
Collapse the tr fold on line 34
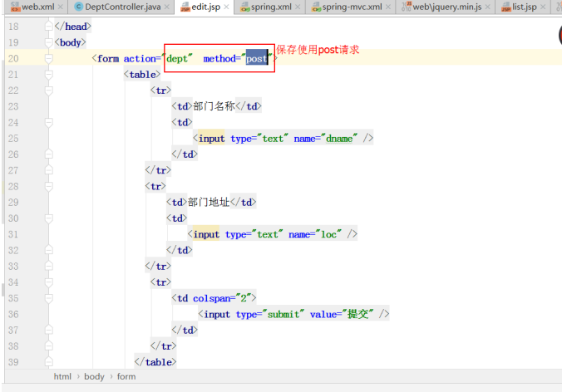49,282
